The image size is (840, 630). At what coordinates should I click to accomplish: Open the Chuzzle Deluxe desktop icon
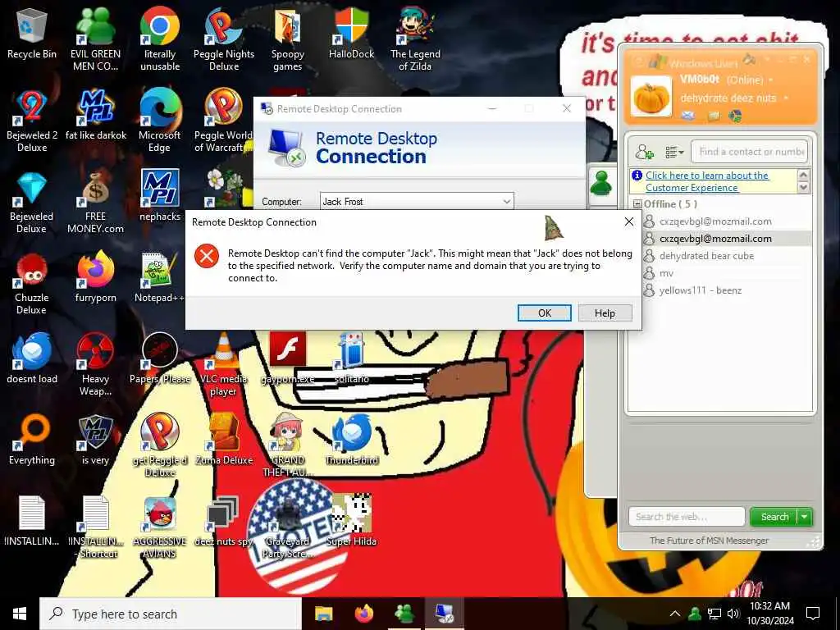click(32, 284)
